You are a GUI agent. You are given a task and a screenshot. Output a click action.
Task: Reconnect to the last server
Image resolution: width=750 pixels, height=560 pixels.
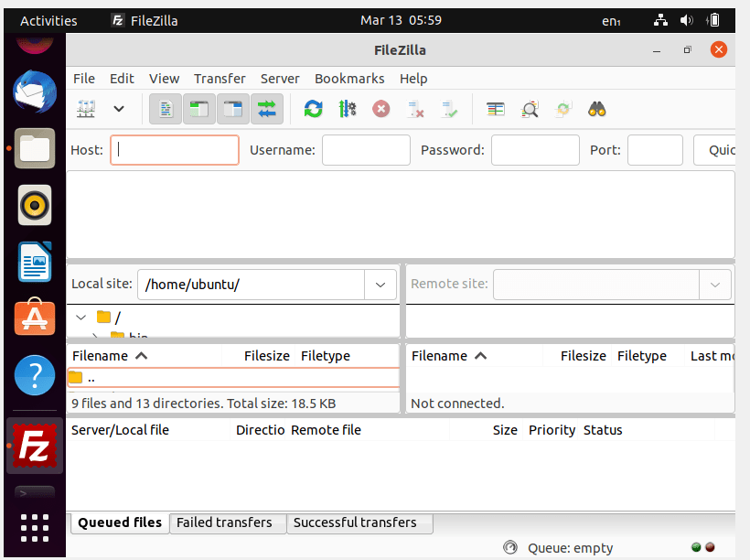click(449, 109)
